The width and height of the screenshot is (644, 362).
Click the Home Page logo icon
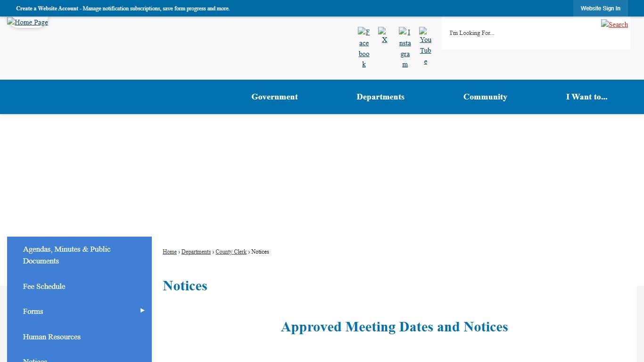[27, 22]
